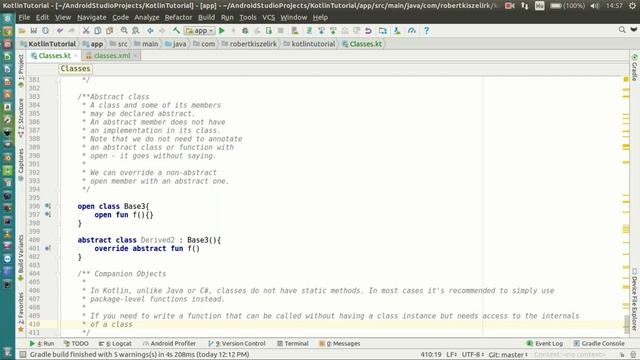The image size is (640, 360).
Task: Click the tool window quick access icon
Action: [x=22, y=354]
